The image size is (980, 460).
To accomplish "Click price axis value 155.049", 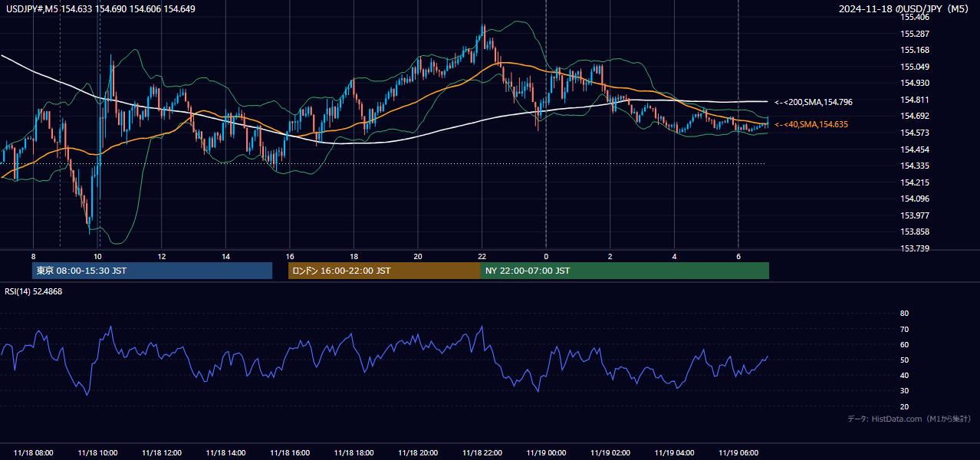I will [x=915, y=67].
